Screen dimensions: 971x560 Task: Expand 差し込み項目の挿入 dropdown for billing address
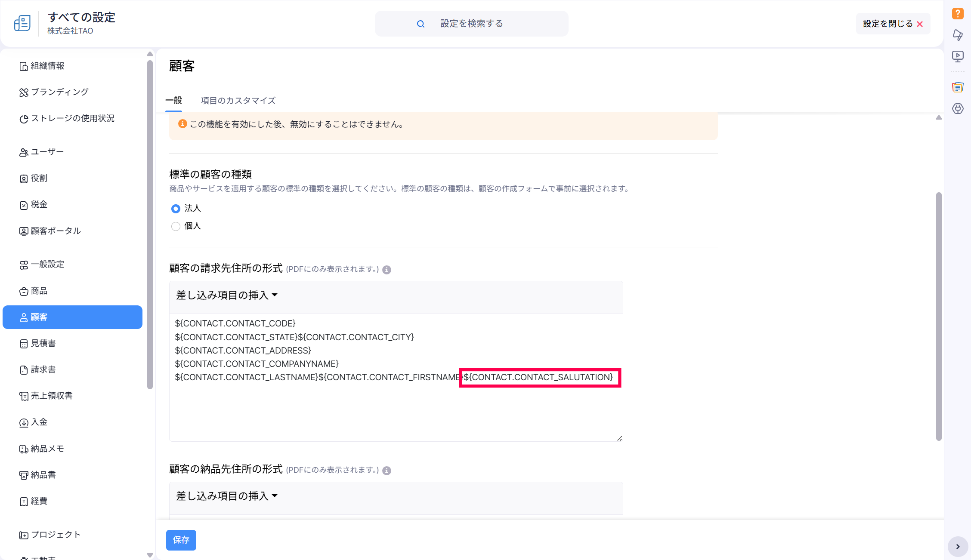[x=227, y=295]
